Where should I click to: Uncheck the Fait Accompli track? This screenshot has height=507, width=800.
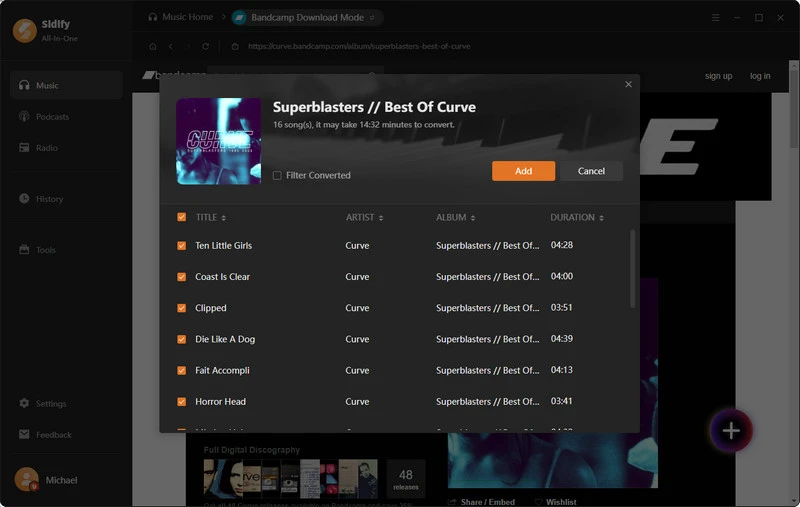click(x=182, y=370)
